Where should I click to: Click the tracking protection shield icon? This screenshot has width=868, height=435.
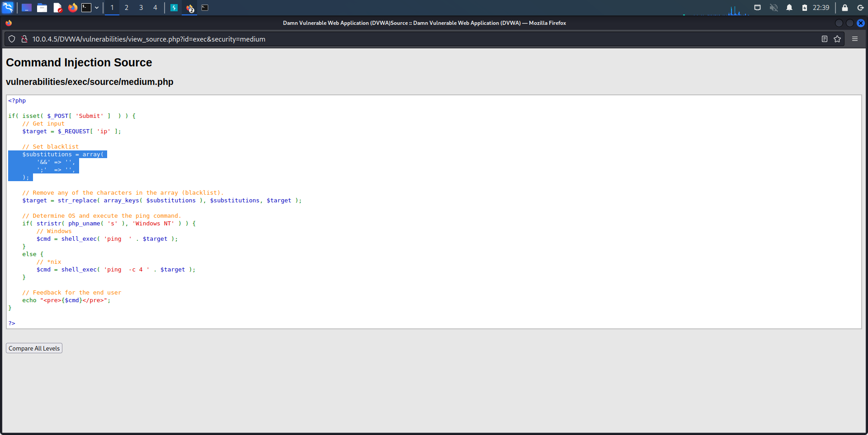[x=12, y=39]
